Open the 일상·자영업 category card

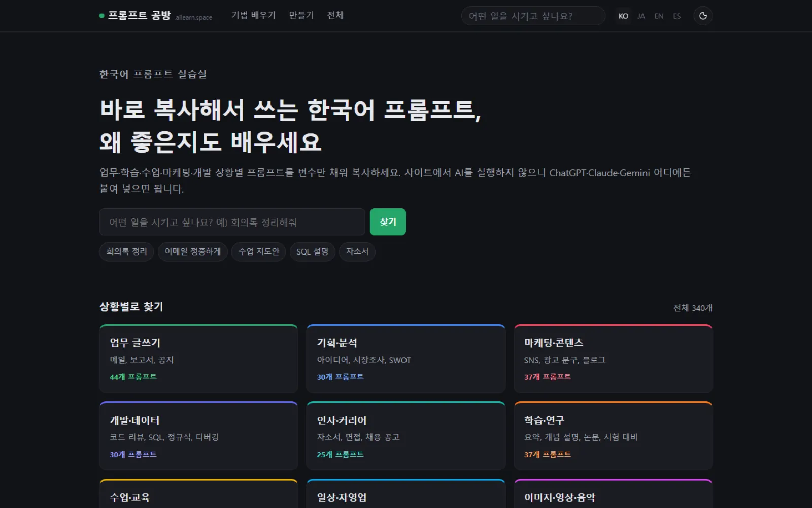click(406, 493)
